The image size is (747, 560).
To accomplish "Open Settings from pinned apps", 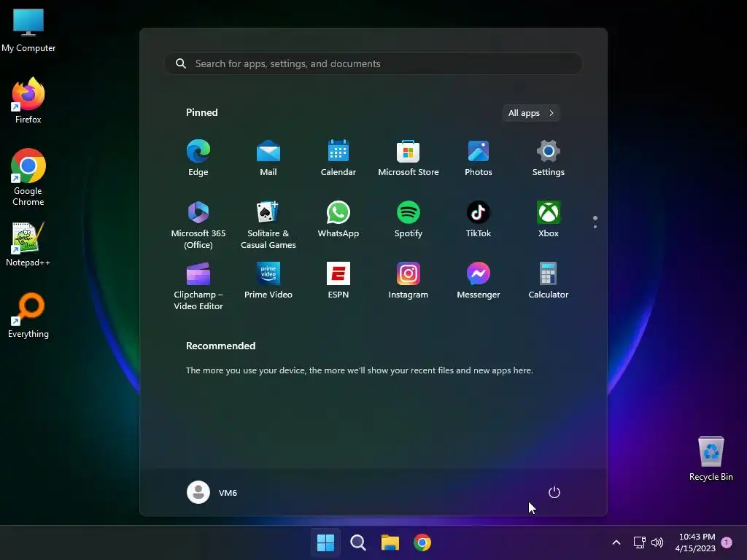I will (549, 158).
